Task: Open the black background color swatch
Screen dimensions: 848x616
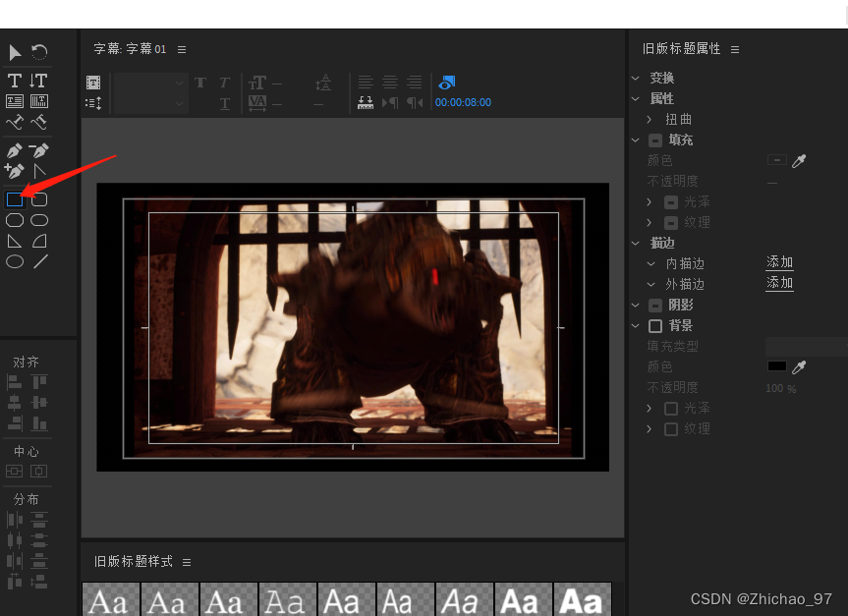Action: click(777, 366)
